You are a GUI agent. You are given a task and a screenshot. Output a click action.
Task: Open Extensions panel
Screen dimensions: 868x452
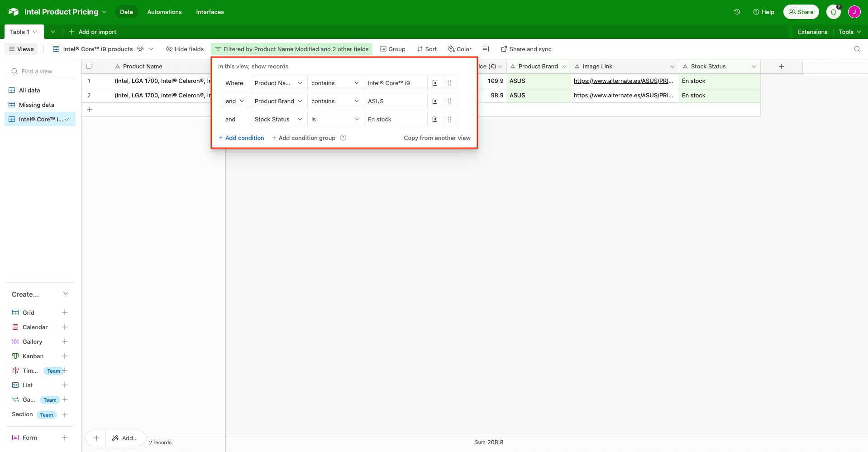(x=812, y=32)
